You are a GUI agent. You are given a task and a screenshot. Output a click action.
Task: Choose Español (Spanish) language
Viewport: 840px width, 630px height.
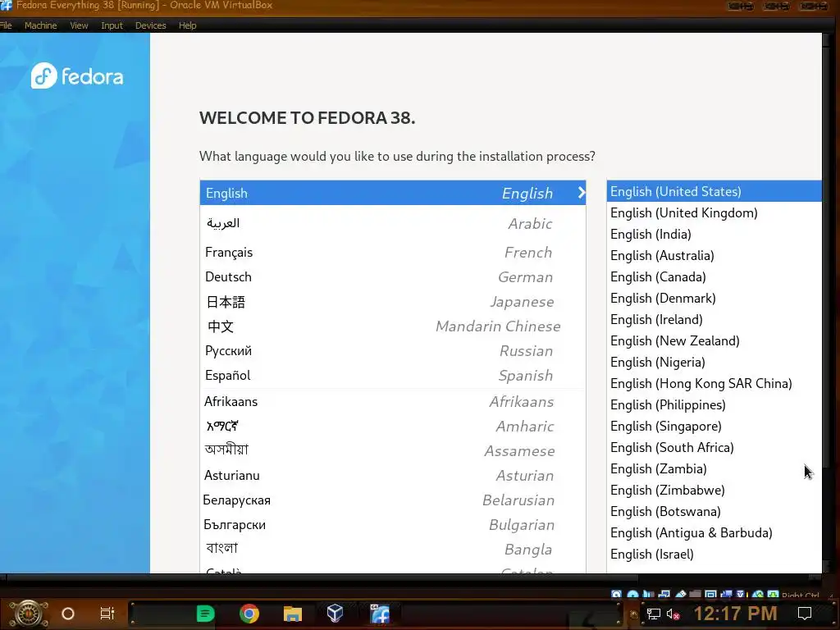393,376
